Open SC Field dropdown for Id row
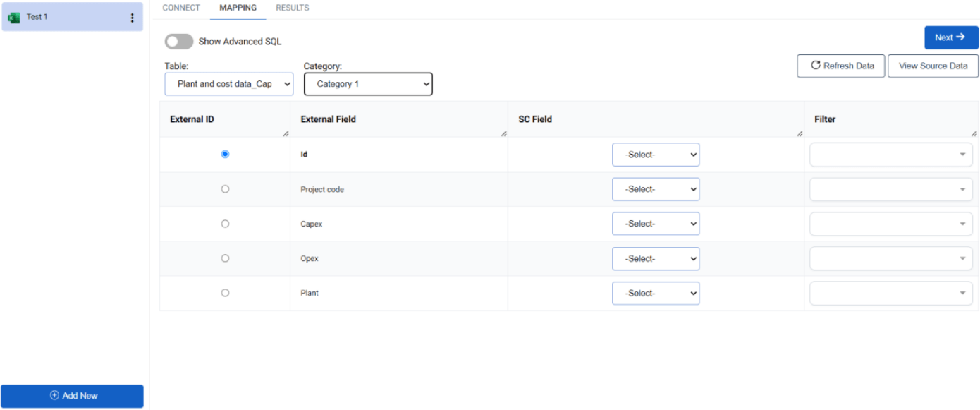This screenshot has height=410, width=980. pyautogui.click(x=656, y=154)
